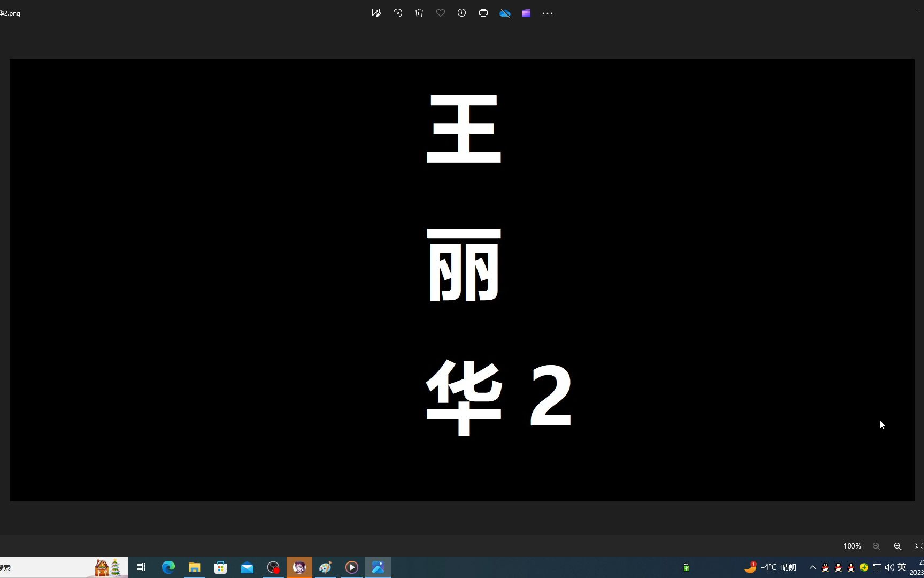
Task: Open the Edit image tool
Action: click(x=376, y=13)
